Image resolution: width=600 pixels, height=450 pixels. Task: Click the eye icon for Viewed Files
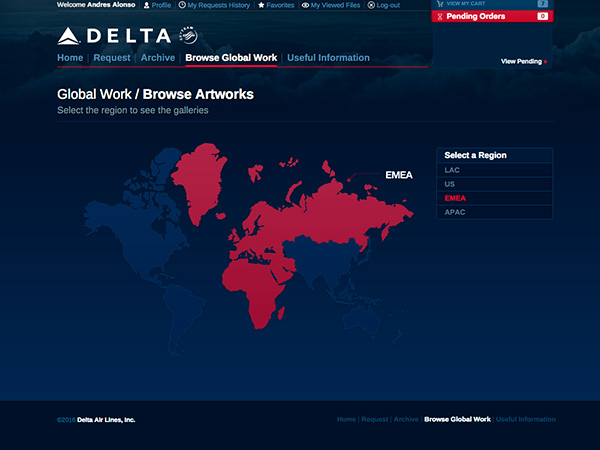[305, 5]
